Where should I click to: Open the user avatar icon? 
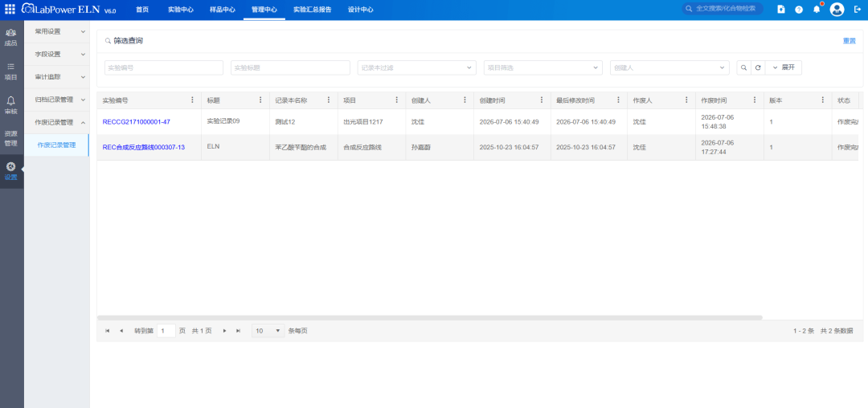[837, 10]
